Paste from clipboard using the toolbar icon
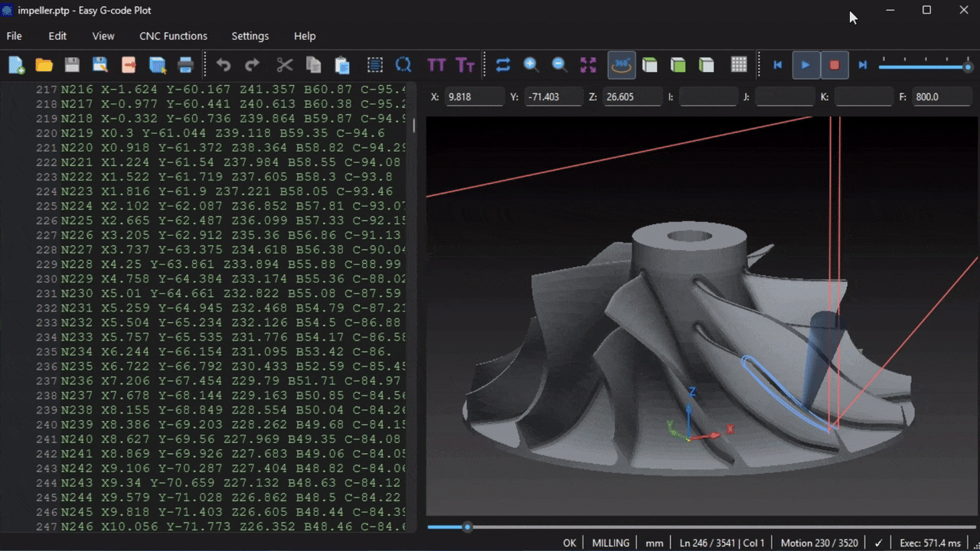This screenshot has height=551, width=980. click(x=342, y=65)
